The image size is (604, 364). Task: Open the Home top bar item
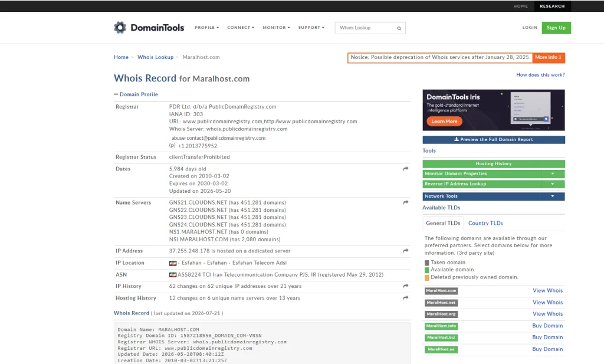click(520, 6)
